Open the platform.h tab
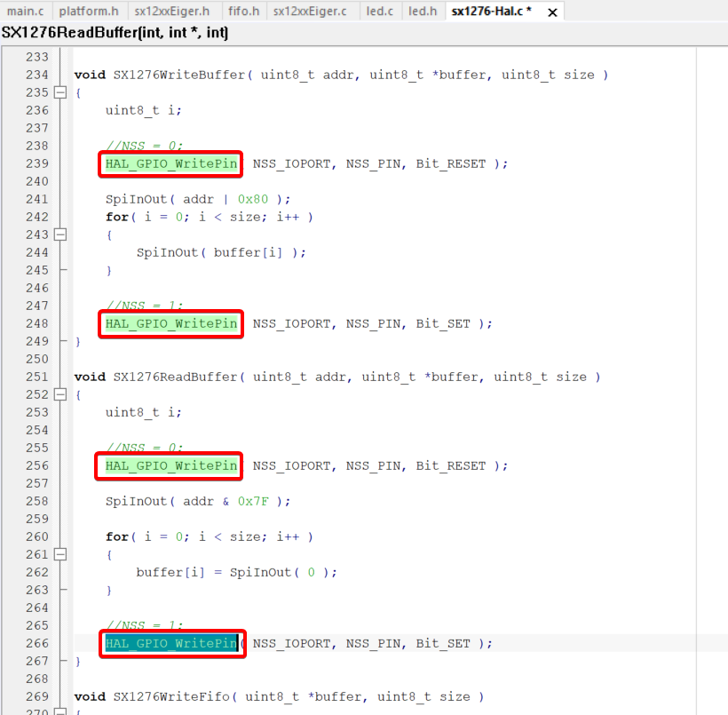The height and width of the screenshot is (715, 728). point(89,12)
